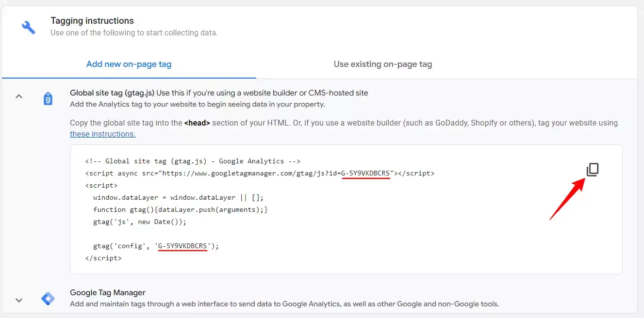
Task: Collapse the Global site tag section
Action: (x=19, y=96)
